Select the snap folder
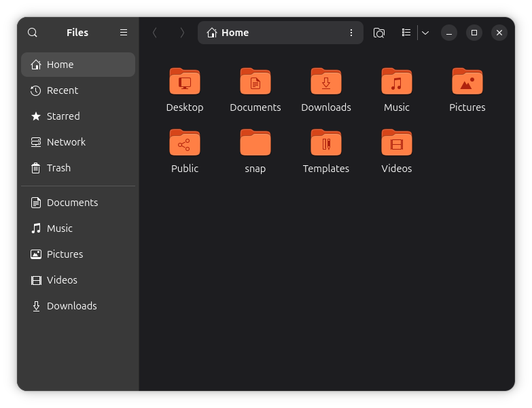Viewport: 532px width, 408px height. pos(255,151)
